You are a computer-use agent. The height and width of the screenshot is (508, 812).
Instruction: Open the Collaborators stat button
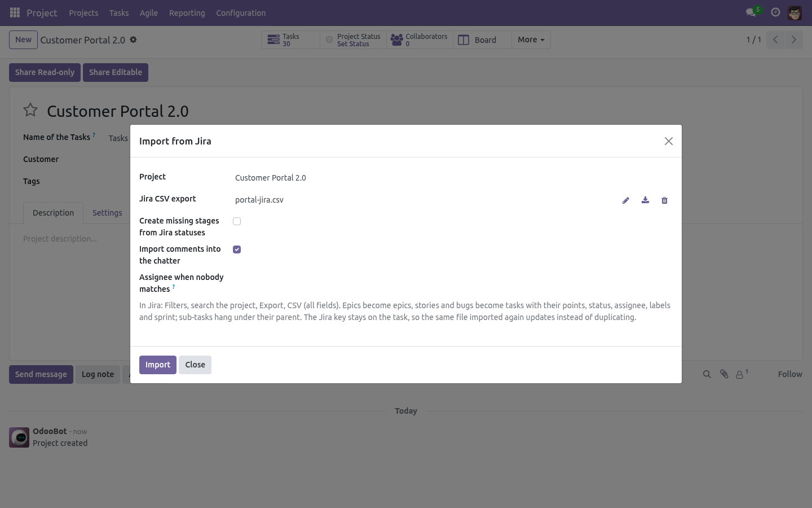click(420, 40)
